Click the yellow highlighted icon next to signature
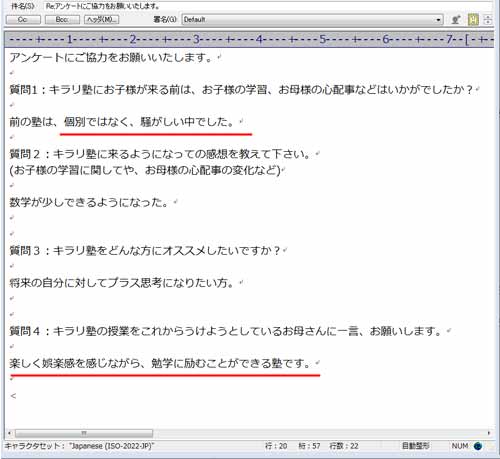The height and width of the screenshot is (459, 500). click(473, 20)
